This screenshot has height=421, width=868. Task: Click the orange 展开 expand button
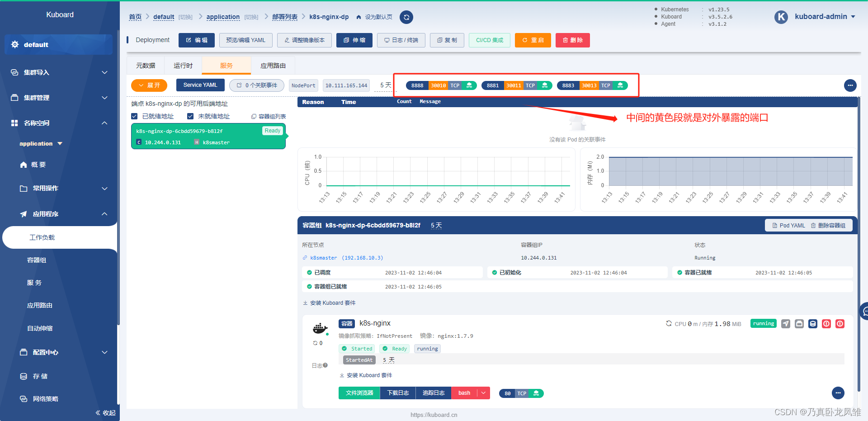coord(149,85)
